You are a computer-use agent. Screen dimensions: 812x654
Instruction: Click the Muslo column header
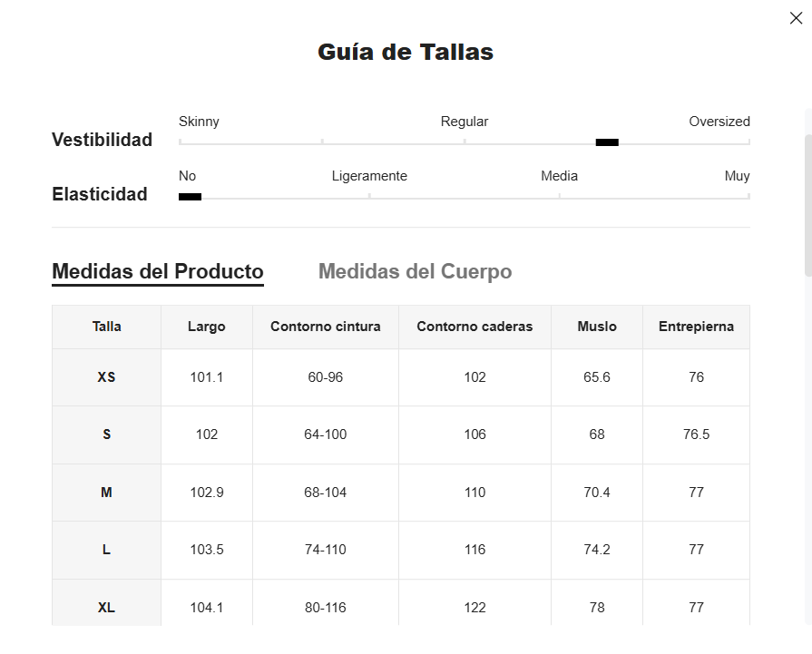597,327
